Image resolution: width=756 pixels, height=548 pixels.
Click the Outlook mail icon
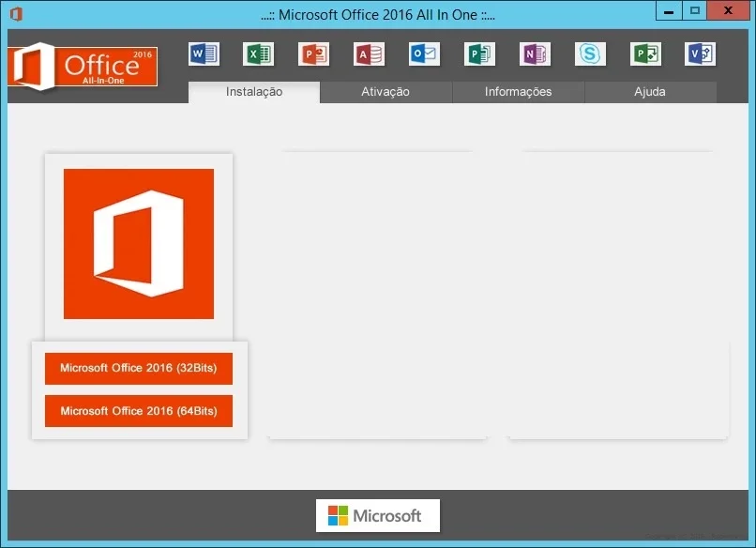pyautogui.click(x=424, y=54)
